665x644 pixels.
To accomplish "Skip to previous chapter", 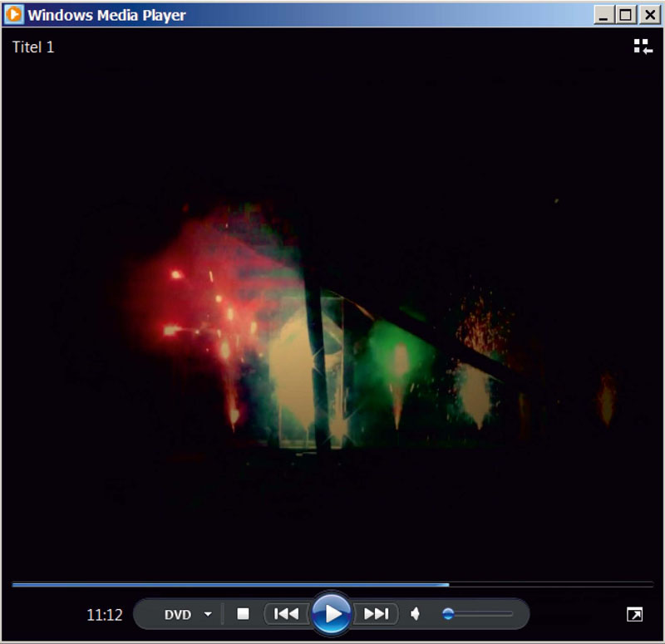I will pos(286,613).
